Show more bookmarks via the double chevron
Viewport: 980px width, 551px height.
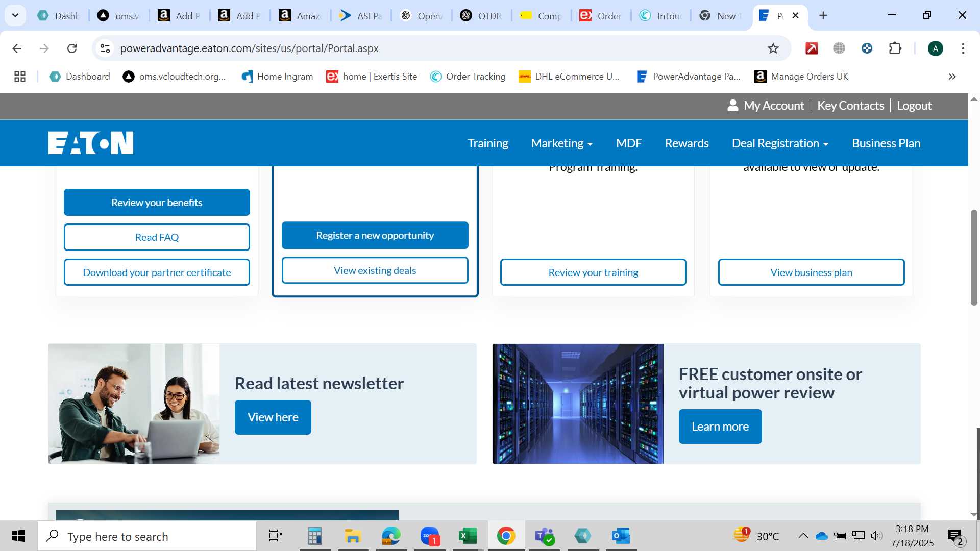pos(952,77)
